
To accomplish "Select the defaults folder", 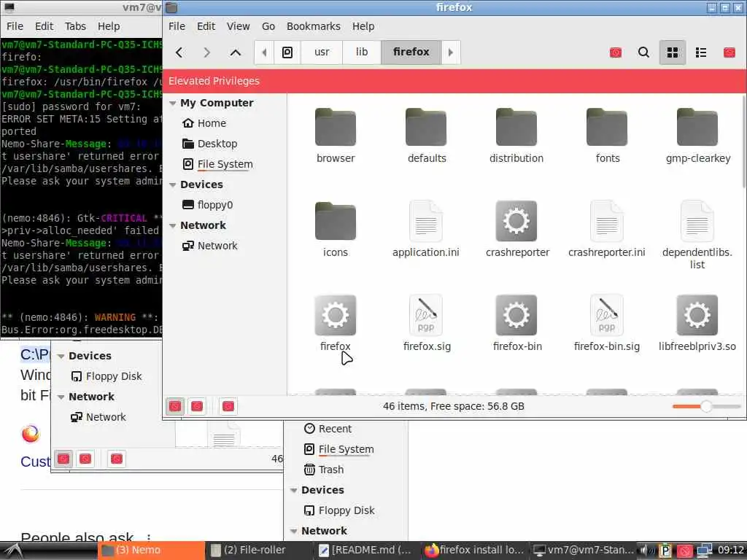I will pos(426,136).
